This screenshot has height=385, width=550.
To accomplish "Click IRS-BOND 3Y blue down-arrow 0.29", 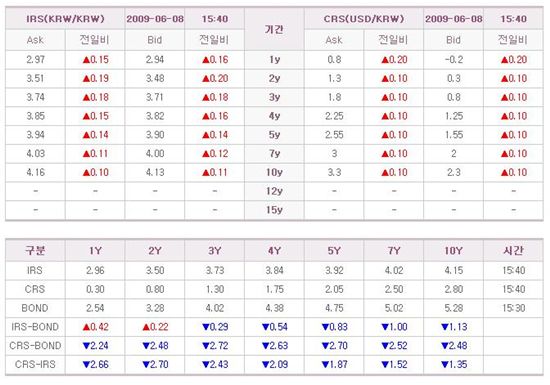I will [215, 327].
